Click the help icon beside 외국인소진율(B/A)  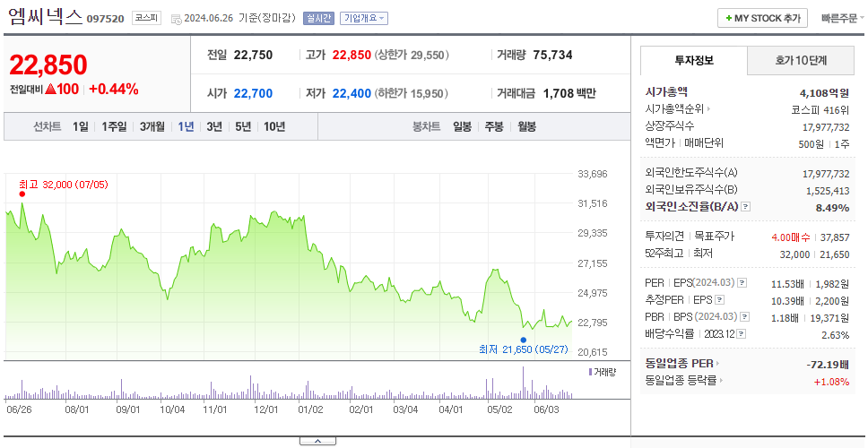click(746, 207)
